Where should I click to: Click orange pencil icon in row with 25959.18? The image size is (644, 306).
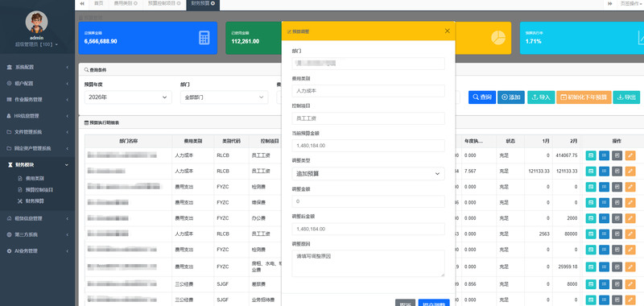pos(630,267)
